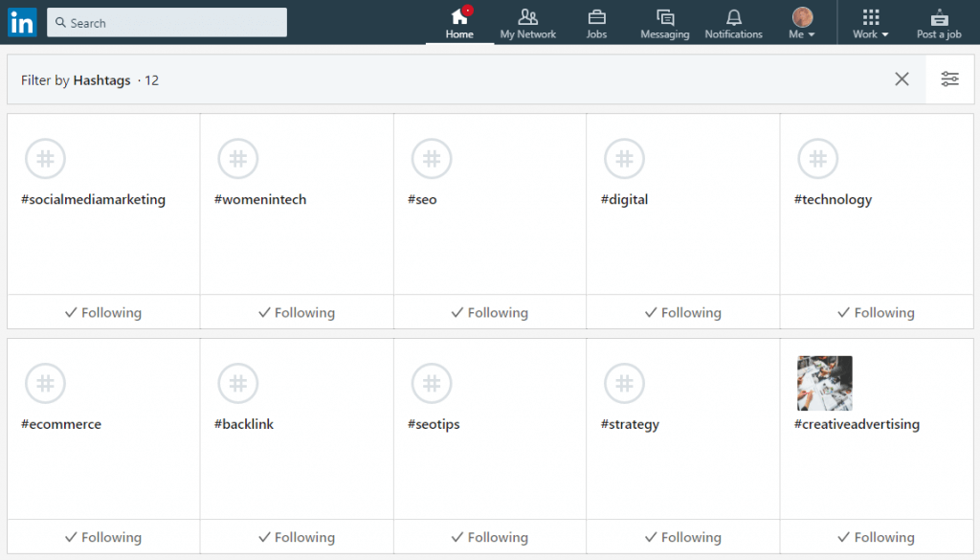Open the Messaging tab
This screenshot has width=980, height=560.
[x=665, y=23]
